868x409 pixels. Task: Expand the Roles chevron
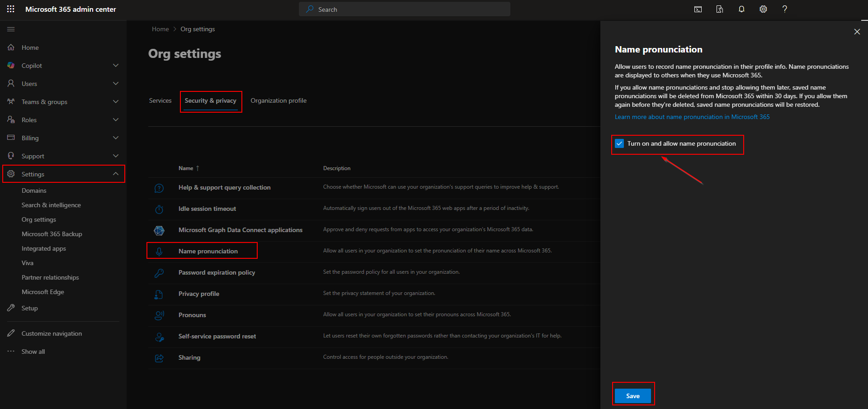(x=116, y=120)
